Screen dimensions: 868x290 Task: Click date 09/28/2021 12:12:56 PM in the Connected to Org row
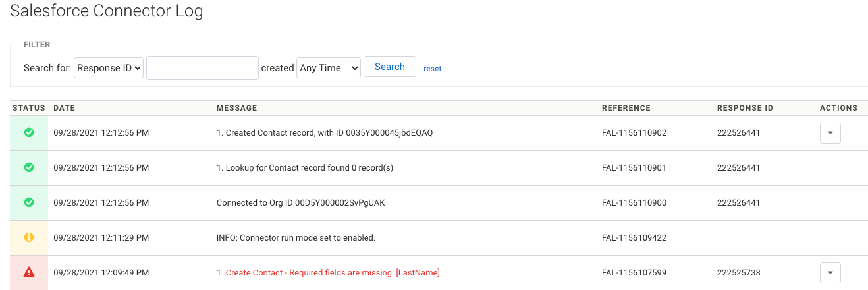(101, 203)
